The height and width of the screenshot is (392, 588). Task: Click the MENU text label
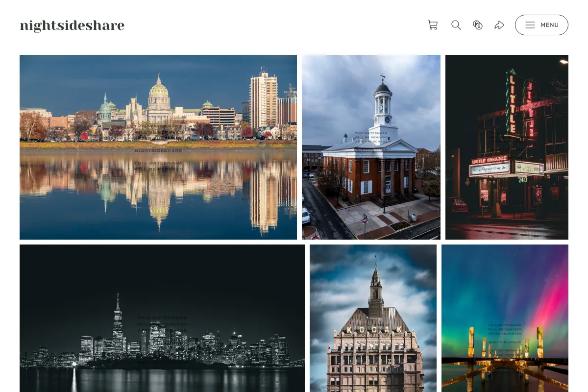point(550,25)
